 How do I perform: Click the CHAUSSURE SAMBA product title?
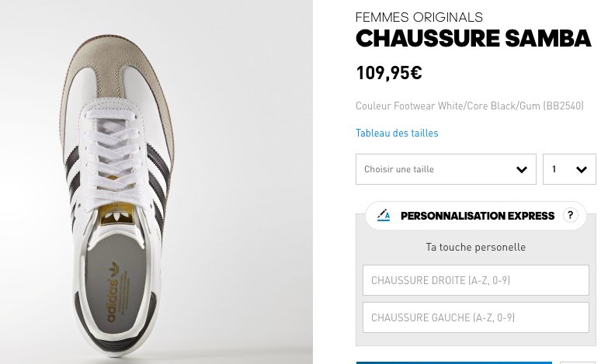pyautogui.click(x=474, y=38)
